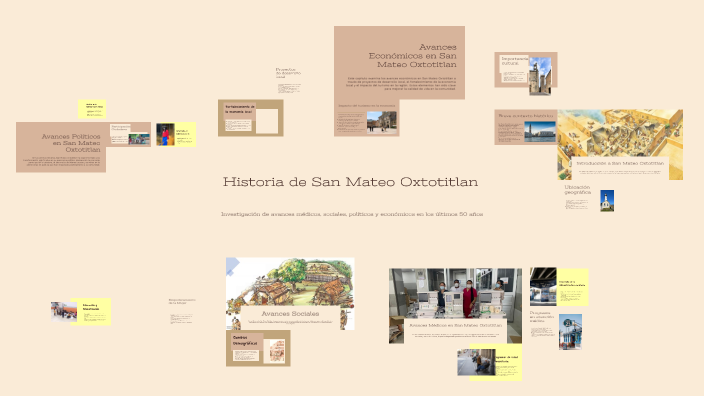Click the group photo next to 'Educación y Alfabetización'
The image size is (704, 396).
pyautogui.click(x=64, y=312)
